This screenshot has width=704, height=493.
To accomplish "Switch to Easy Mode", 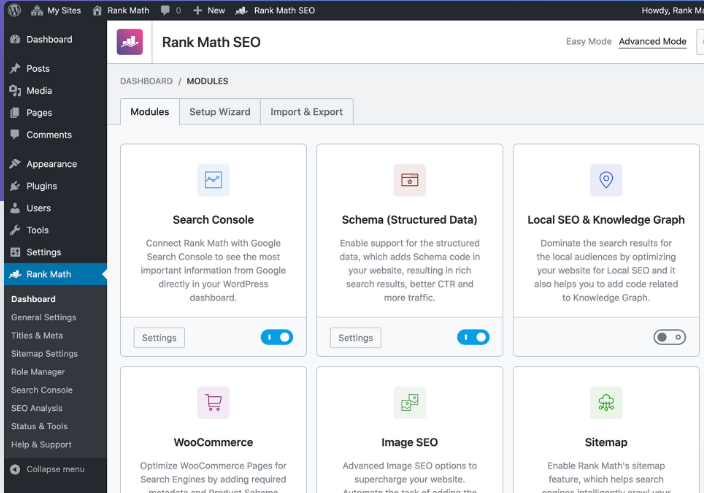I will tap(588, 42).
